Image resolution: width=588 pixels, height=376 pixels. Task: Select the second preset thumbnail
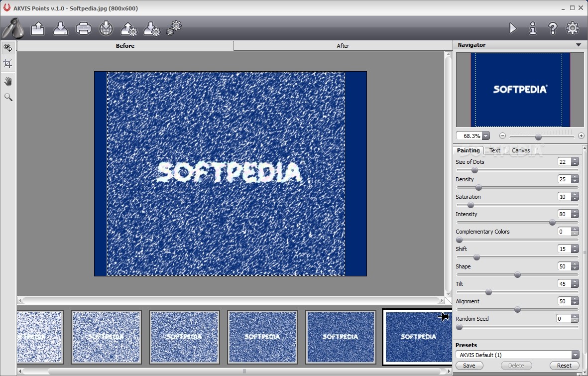pos(106,337)
